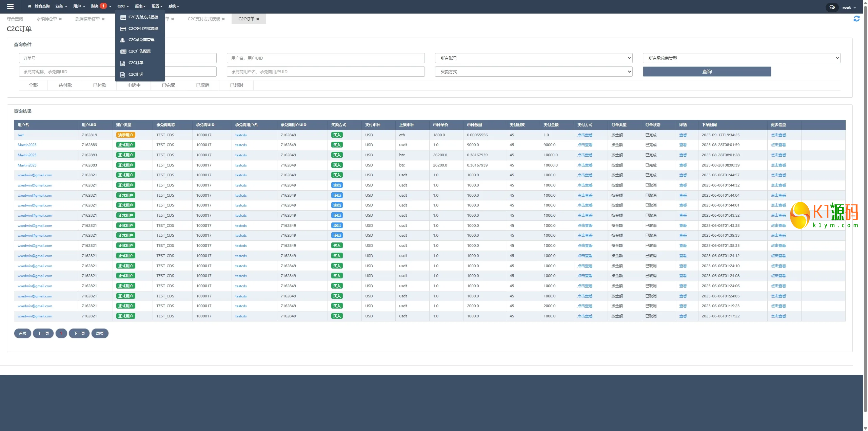The width and height of the screenshot is (868, 431).
Task: Close the 永续持仓单 tab
Action: coord(60,19)
